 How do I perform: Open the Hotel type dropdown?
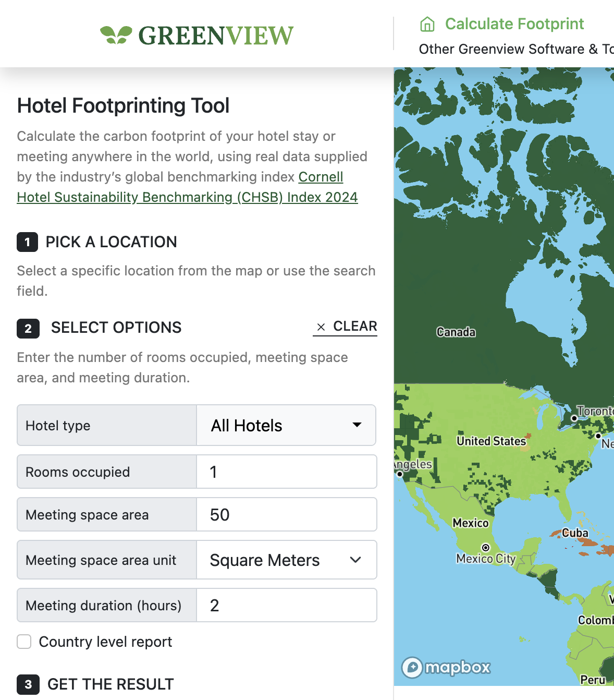click(x=286, y=426)
